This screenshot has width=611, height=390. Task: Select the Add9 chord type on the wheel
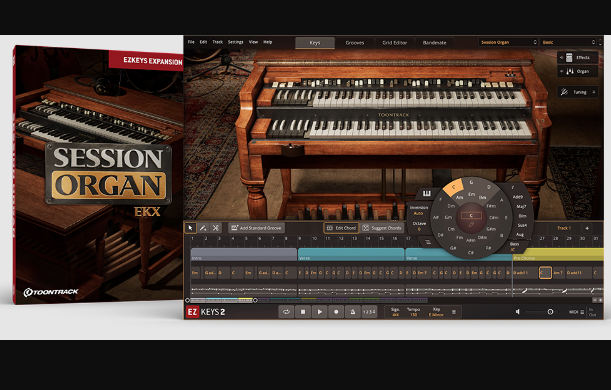coord(517,197)
